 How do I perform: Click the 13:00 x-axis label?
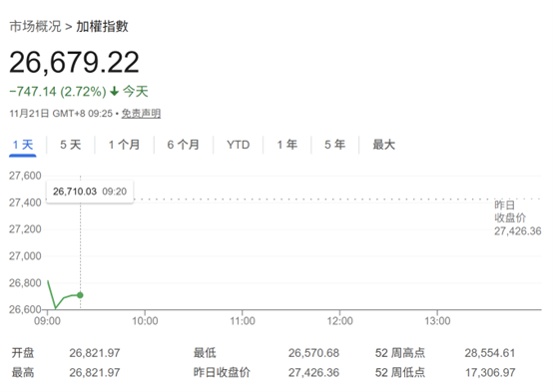(x=437, y=321)
